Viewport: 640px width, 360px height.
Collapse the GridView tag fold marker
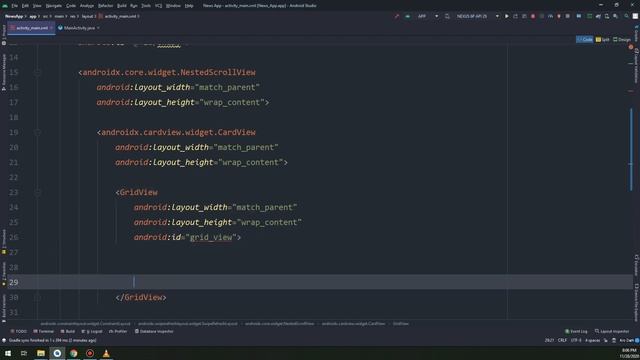[38, 193]
